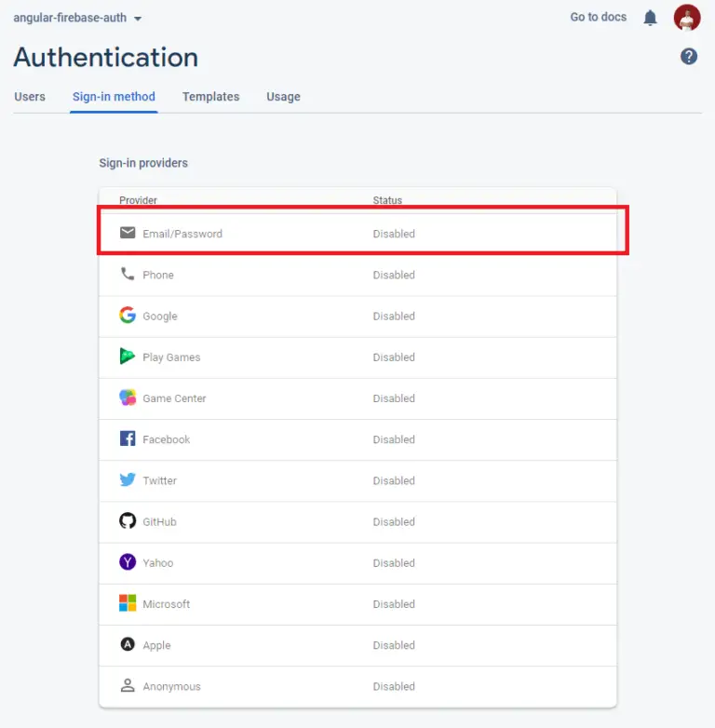
Task: Open the Anonymous provider settings
Action: pos(357,686)
